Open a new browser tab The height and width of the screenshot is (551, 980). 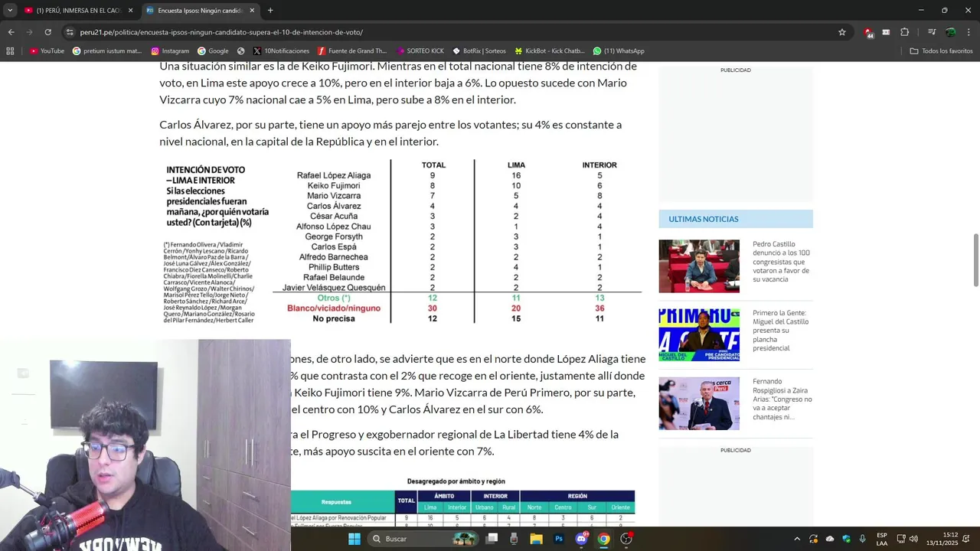click(x=270, y=11)
